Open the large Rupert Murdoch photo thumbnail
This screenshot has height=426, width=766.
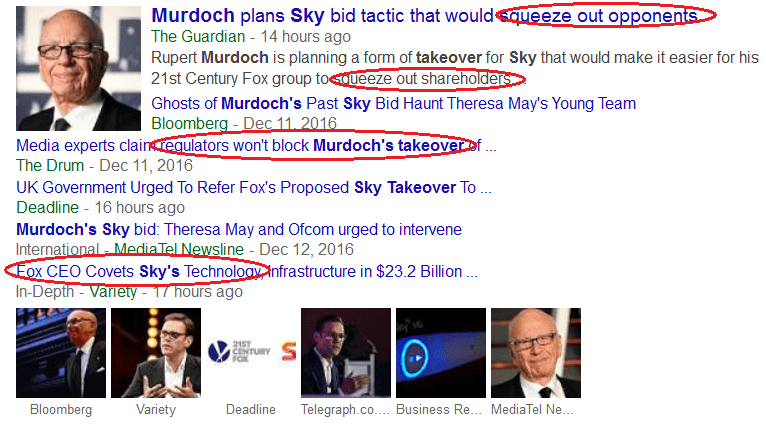(78, 68)
